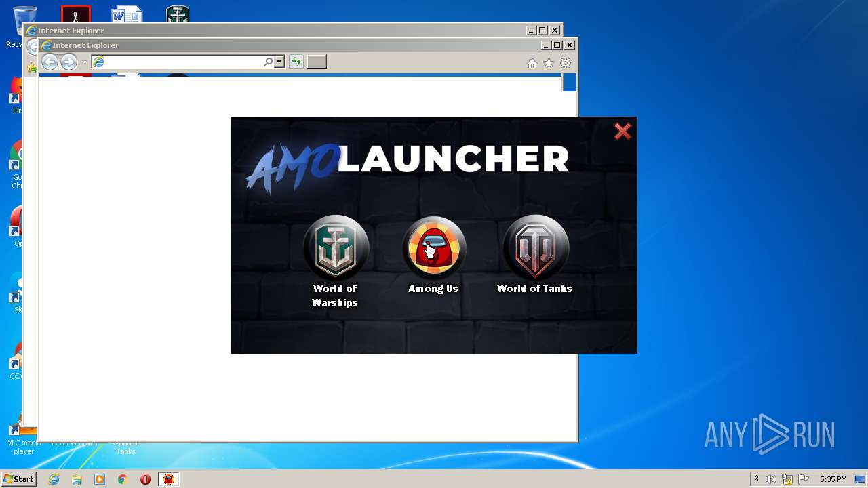Click the taskbar clock showing 5:35 PM
Viewport: 868px width, 488px height.
[833, 479]
